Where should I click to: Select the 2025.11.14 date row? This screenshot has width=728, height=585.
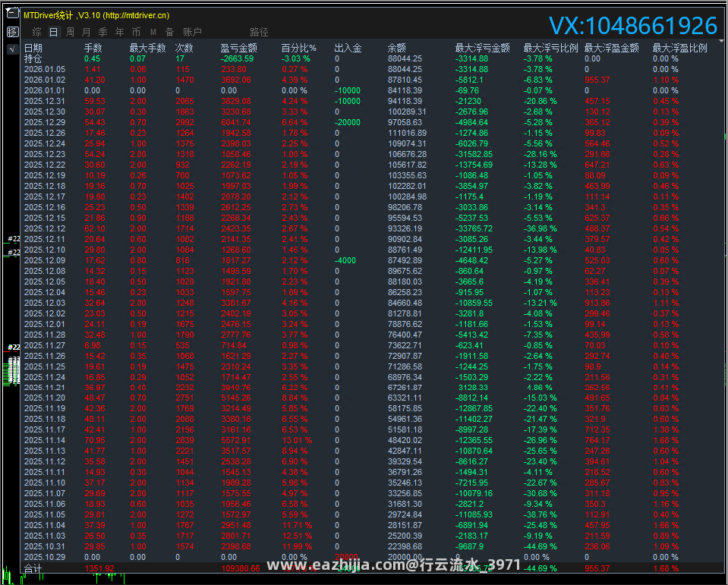[45, 440]
